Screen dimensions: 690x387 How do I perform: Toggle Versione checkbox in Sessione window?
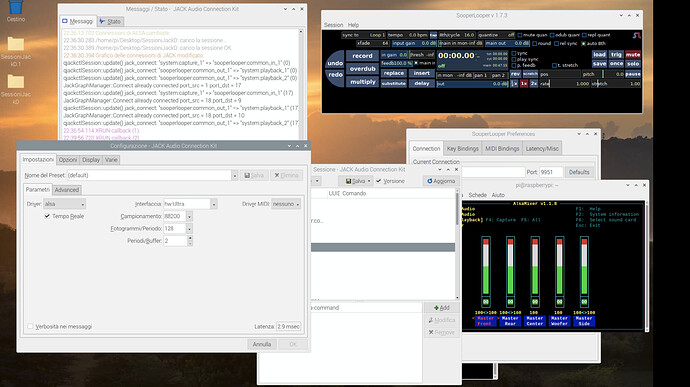[x=378, y=181]
